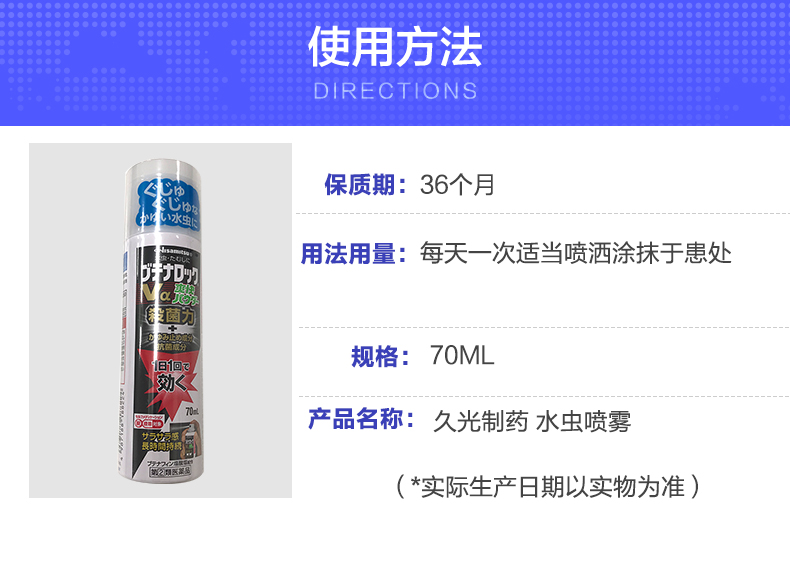Image resolution: width=790 pixels, height=563 pixels.
Task: Click the 规格 label
Action: click(x=381, y=357)
